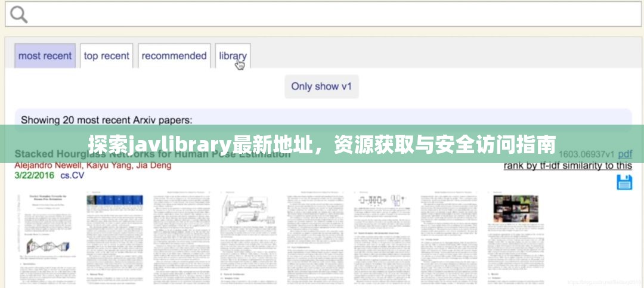644x288 pixels.
Task: Click the Showing 20 most recent Arxiv papers text
Action: pyautogui.click(x=106, y=120)
